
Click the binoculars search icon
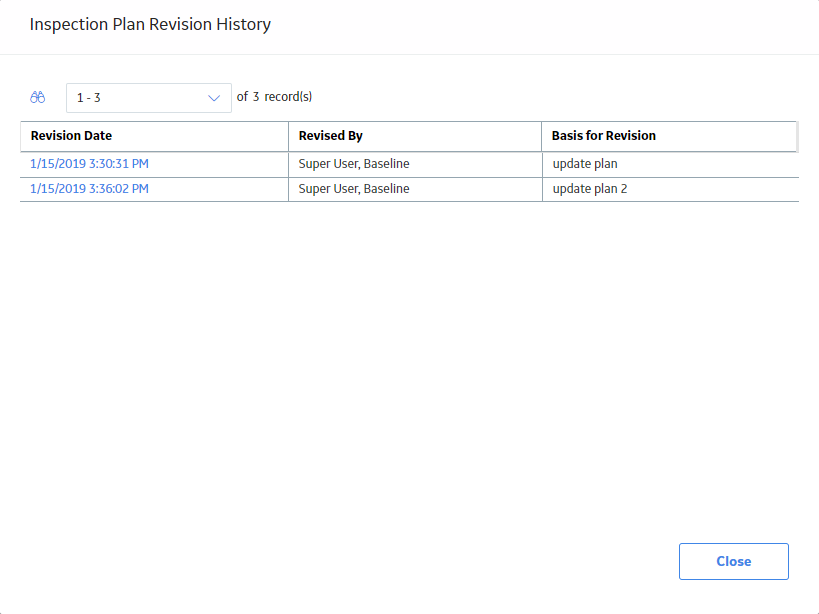[x=38, y=97]
